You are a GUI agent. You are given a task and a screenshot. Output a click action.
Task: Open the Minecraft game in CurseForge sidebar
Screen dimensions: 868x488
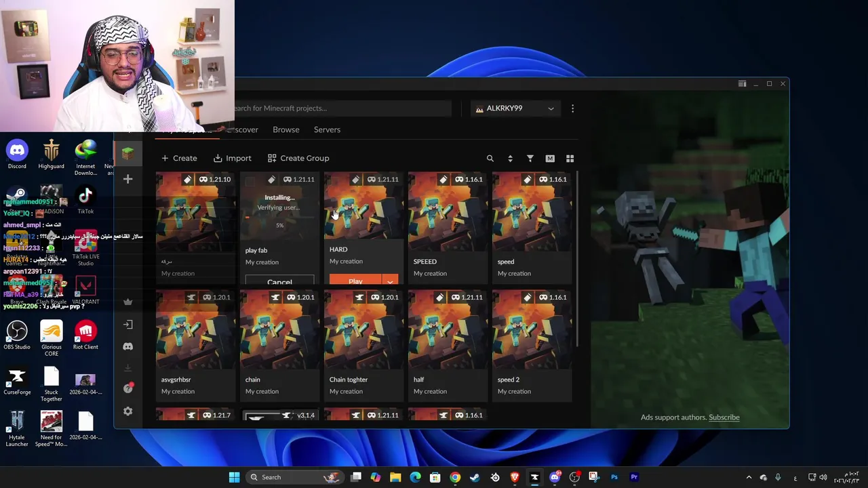[127, 154]
